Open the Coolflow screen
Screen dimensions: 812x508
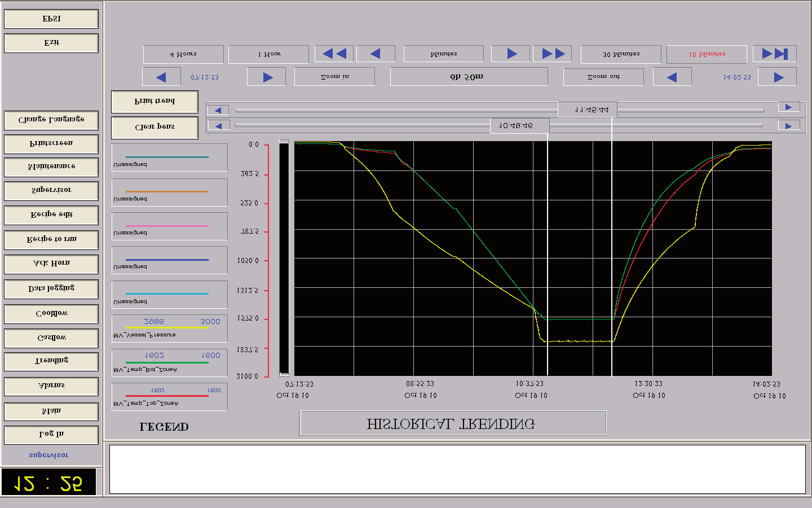click(51, 314)
